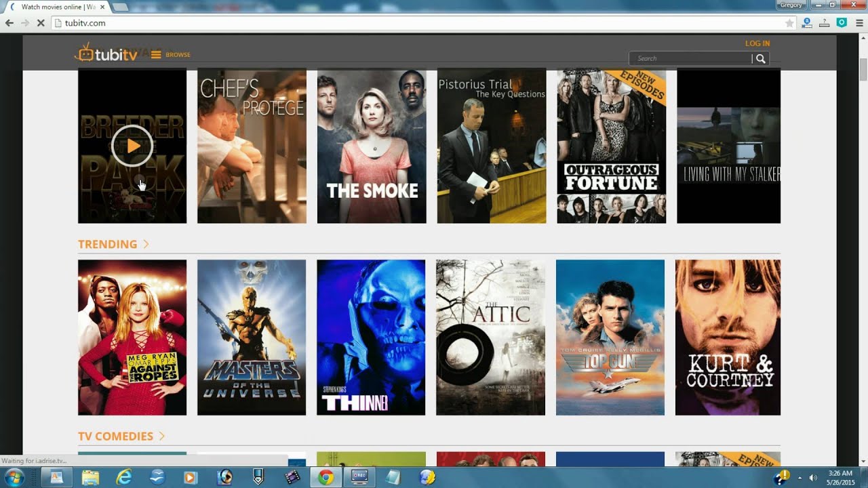Image resolution: width=868 pixels, height=488 pixels.
Task: Show hidden tray icons arrow
Action: 799,478
